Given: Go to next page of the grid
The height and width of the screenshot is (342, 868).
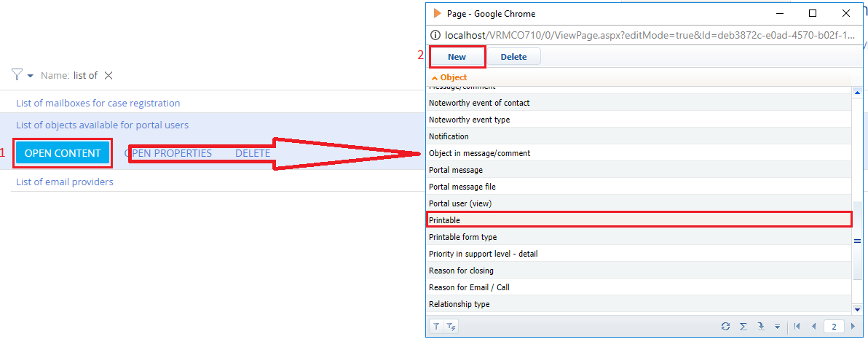Looking at the screenshot, I should pyautogui.click(x=853, y=327).
